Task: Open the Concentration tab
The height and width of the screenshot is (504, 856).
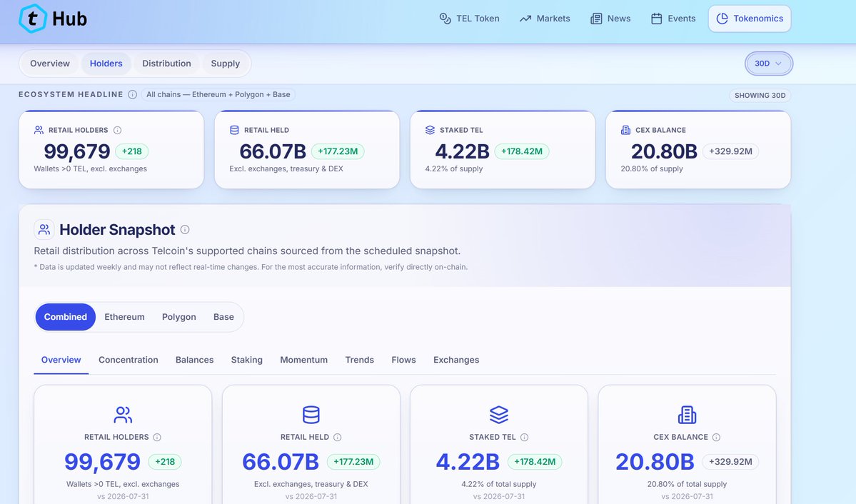Action: click(x=129, y=360)
